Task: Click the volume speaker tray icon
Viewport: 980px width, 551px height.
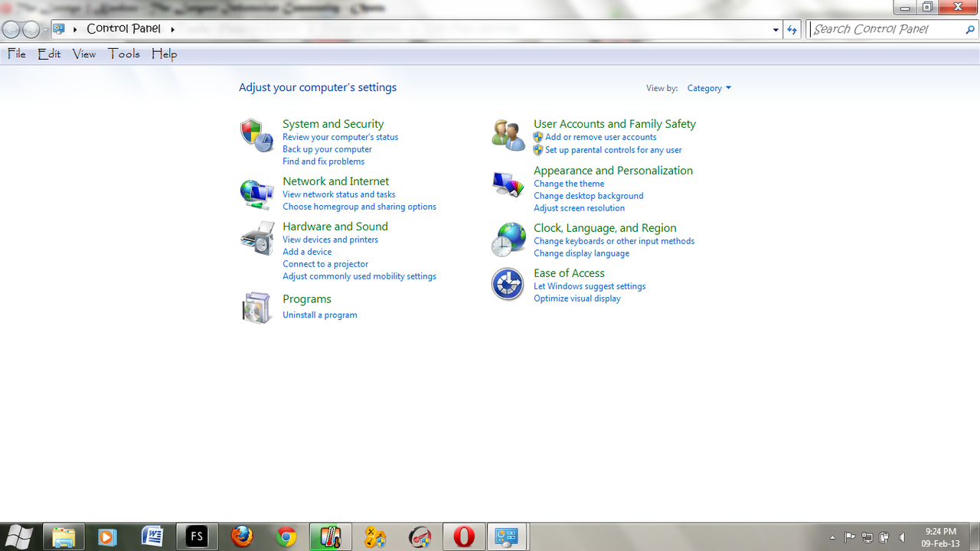Action: (902, 537)
